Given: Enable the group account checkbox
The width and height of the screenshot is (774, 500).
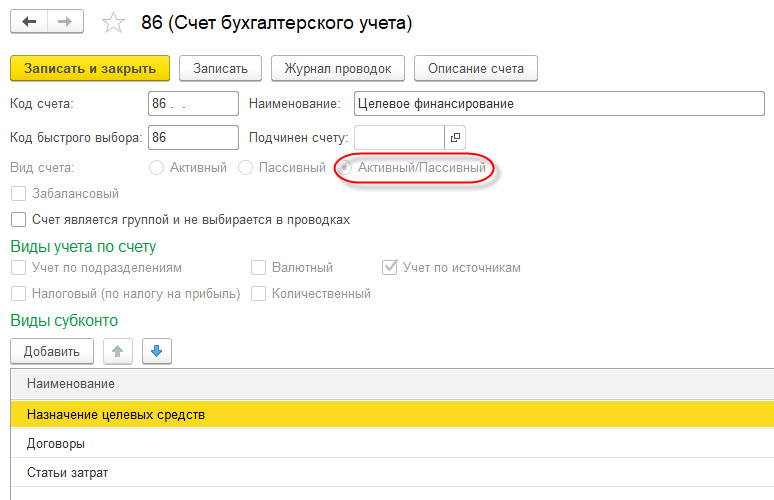Looking at the screenshot, I should pos(17,219).
